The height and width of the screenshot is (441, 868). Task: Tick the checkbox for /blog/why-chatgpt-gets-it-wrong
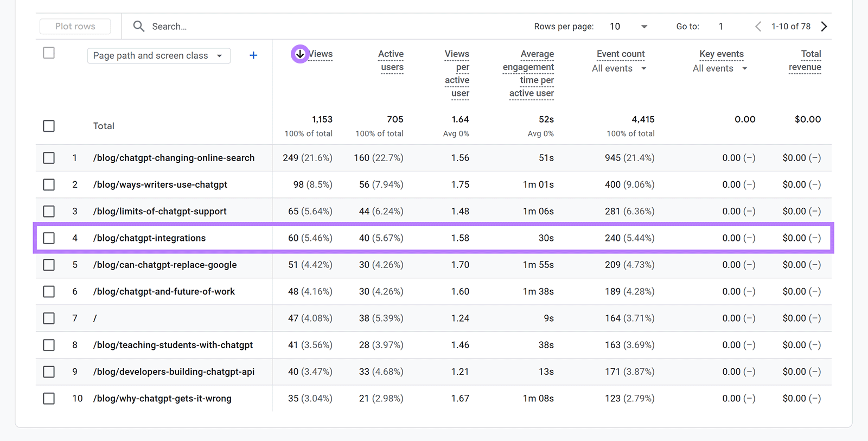49,399
